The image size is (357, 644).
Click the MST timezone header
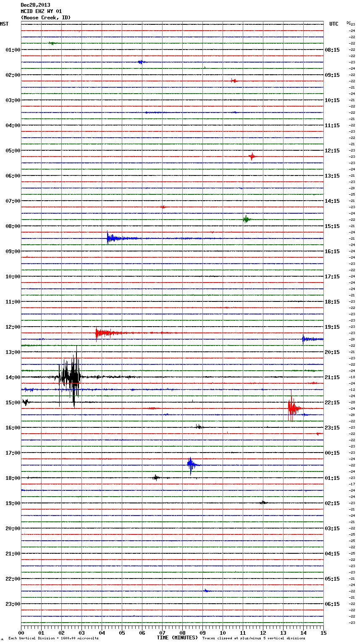[x=4, y=24]
